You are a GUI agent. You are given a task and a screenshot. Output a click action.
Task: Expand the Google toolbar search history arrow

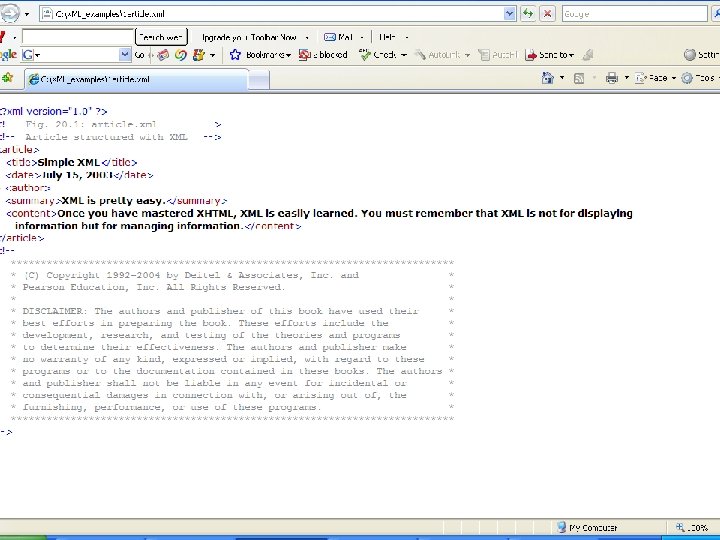click(124, 55)
